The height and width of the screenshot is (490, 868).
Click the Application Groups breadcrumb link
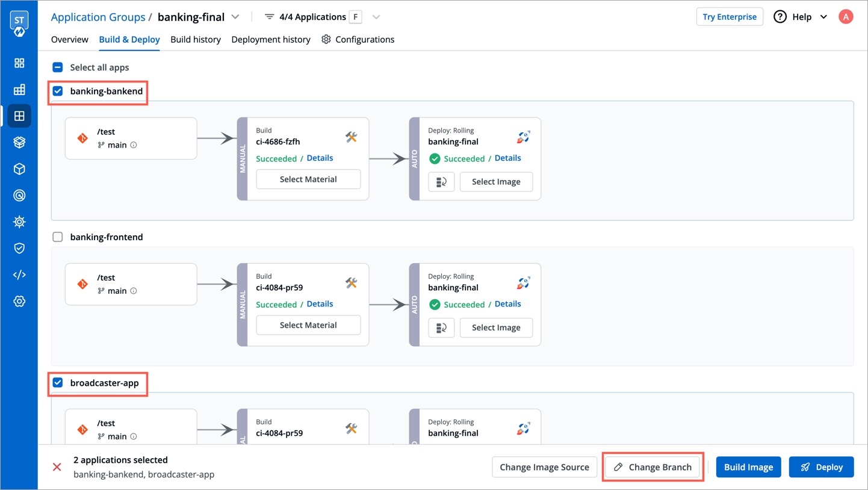click(x=98, y=17)
